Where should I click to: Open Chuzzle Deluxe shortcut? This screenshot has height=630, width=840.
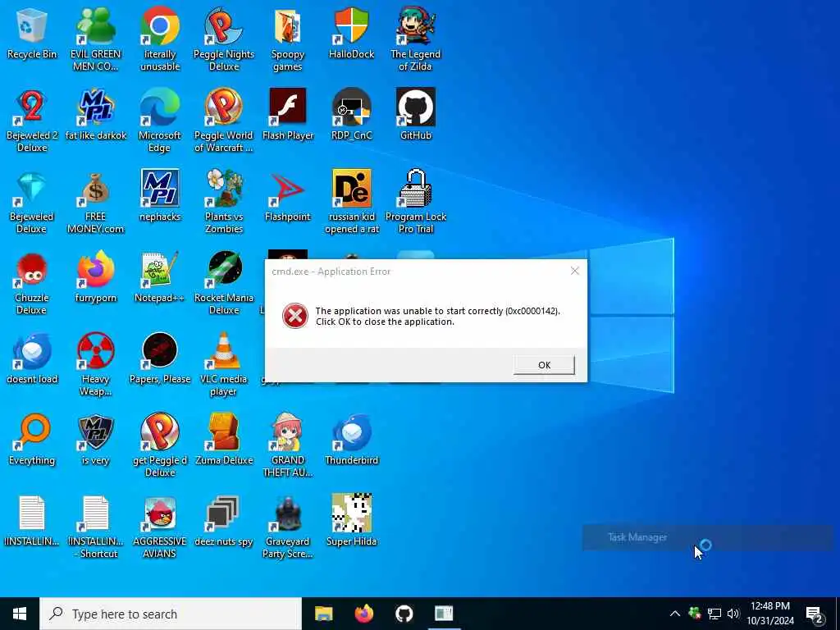[x=32, y=283]
